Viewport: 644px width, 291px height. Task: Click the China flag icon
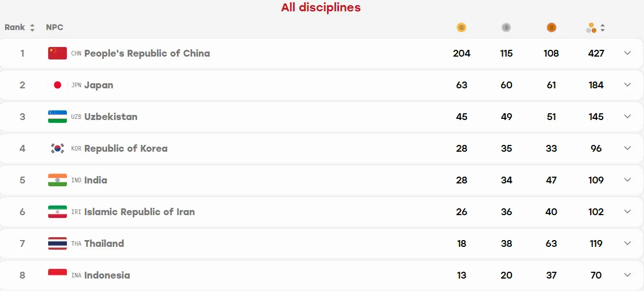coord(57,53)
